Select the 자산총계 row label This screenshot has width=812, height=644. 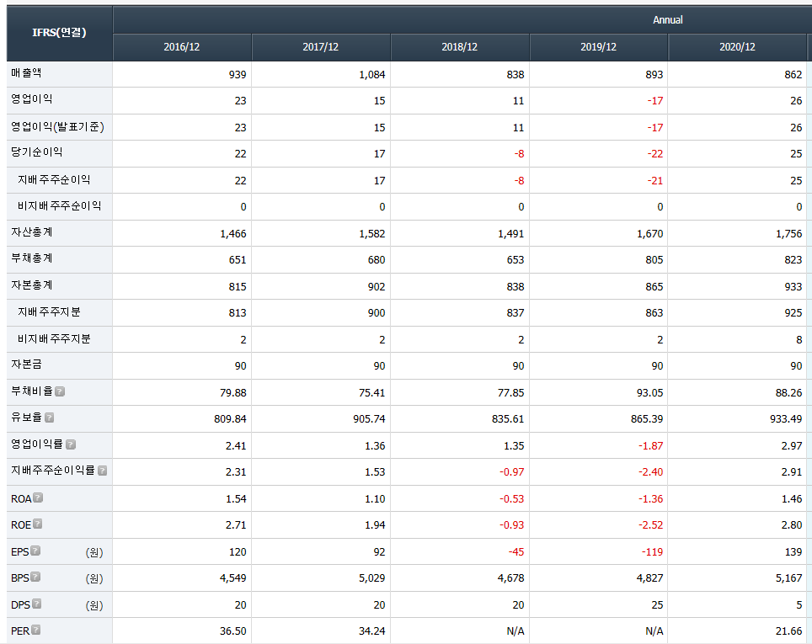coord(32,232)
